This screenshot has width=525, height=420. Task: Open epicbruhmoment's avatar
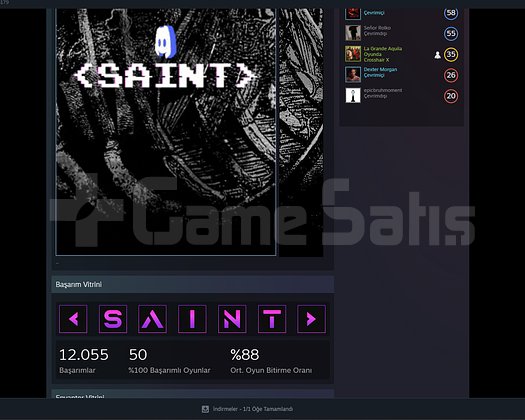(x=353, y=95)
